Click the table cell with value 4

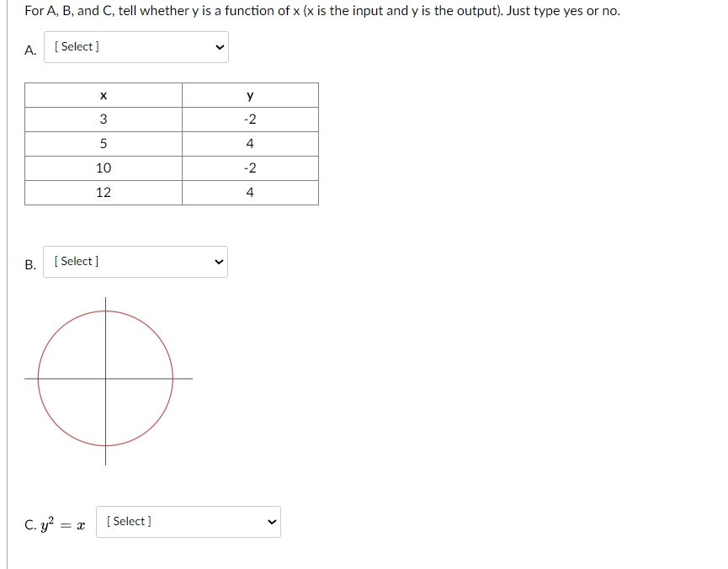[x=250, y=143]
